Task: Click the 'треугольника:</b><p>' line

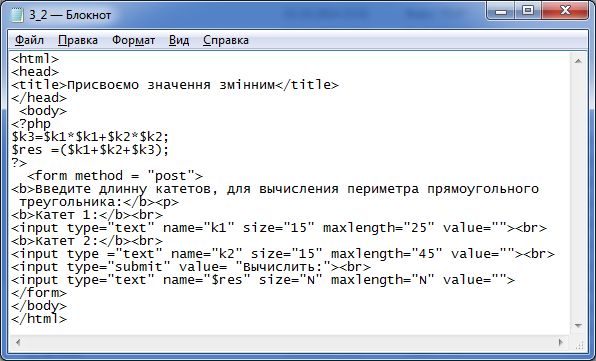Action: (x=99, y=202)
